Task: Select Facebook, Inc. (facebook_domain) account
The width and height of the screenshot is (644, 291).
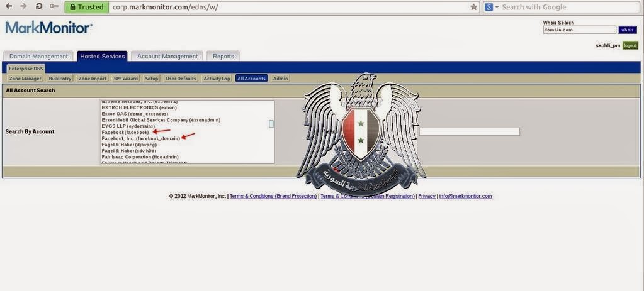Action: (x=141, y=138)
